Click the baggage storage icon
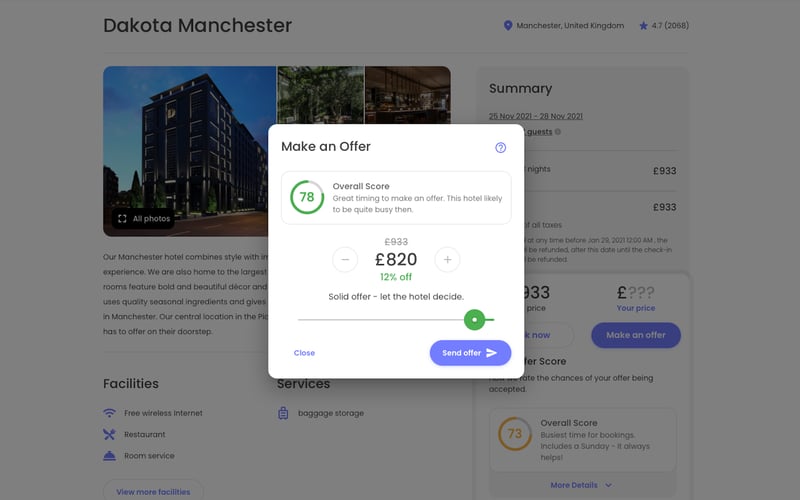Viewport: 800px width, 500px height. tap(283, 413)
